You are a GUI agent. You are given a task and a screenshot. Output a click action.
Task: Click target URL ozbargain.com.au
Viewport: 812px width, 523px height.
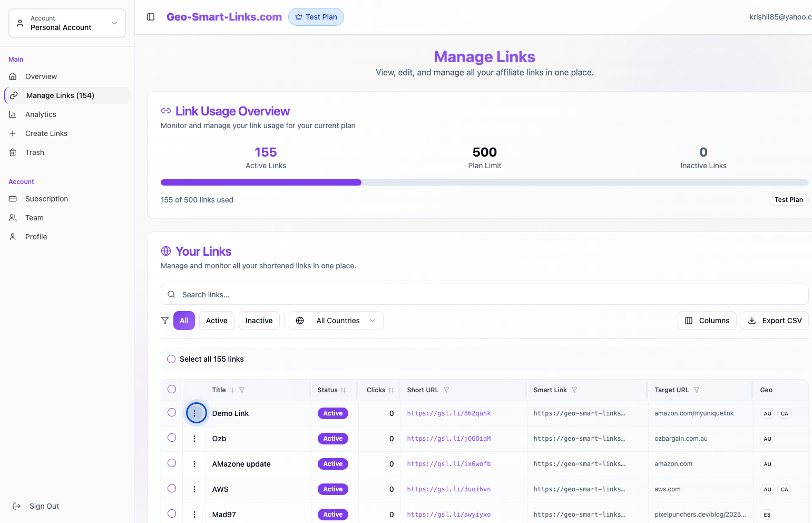(681, 439)
